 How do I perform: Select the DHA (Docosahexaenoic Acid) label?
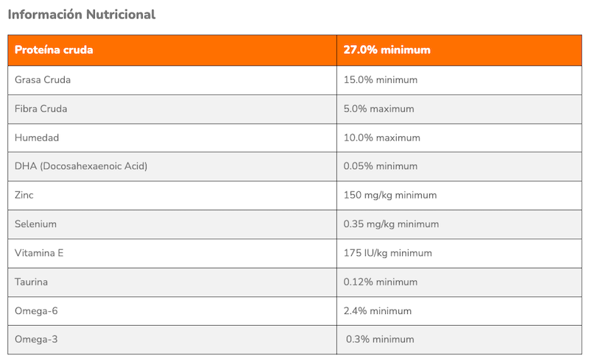[81, 166]
